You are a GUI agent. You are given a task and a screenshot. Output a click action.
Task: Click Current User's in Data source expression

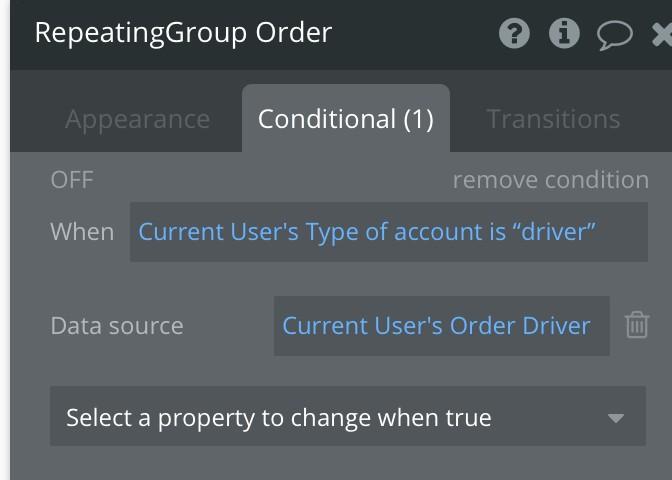[x=363, y=326]
